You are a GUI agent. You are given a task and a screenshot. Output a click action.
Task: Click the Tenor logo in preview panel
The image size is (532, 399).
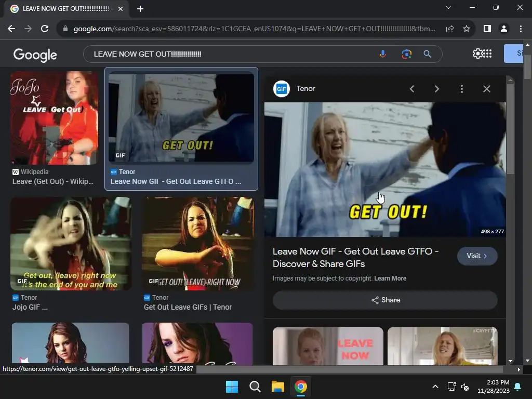coord(282,89)
